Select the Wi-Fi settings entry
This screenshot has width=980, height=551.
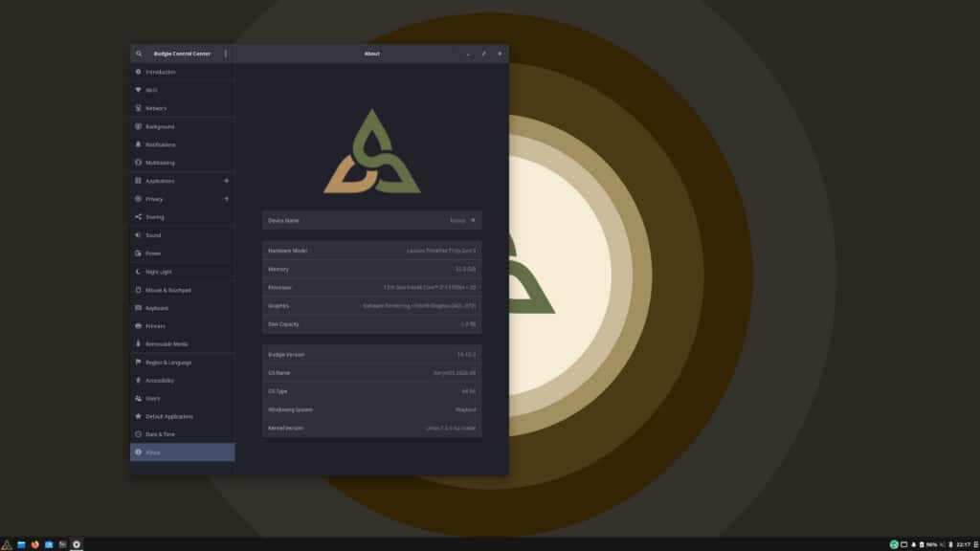(183, 90)
